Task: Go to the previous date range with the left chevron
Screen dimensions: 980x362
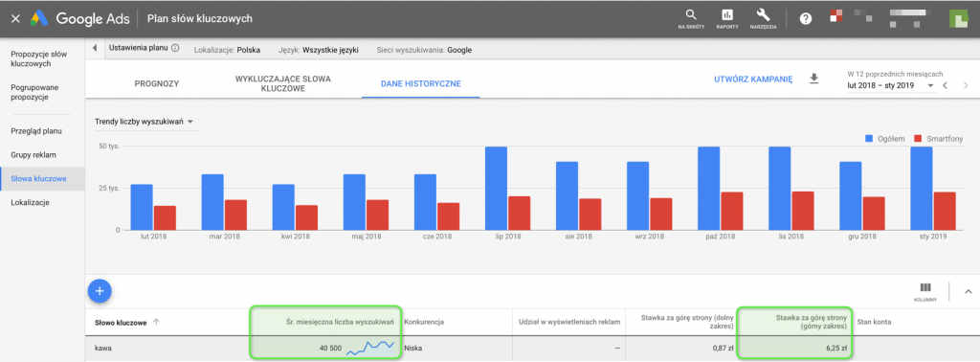Action: [945, 85]
